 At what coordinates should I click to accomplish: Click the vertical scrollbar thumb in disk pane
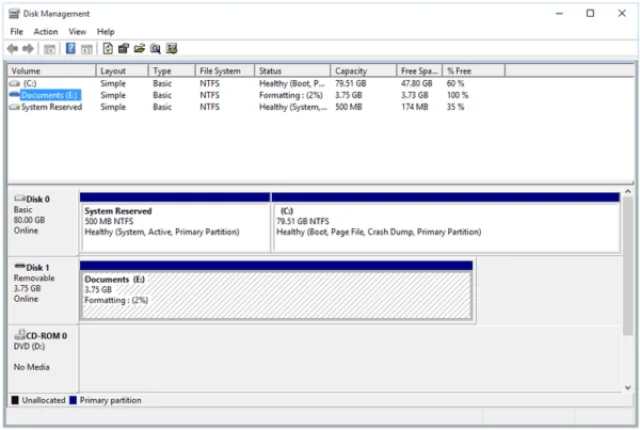tap(628, 266)
